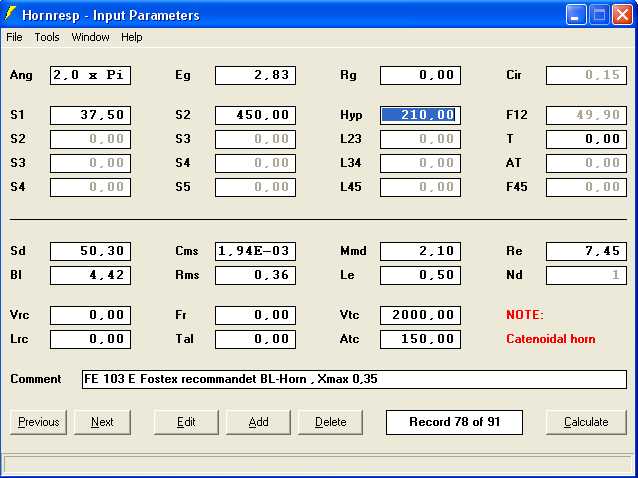
Task: Click the L45 input field
Action: coord(420,187)
